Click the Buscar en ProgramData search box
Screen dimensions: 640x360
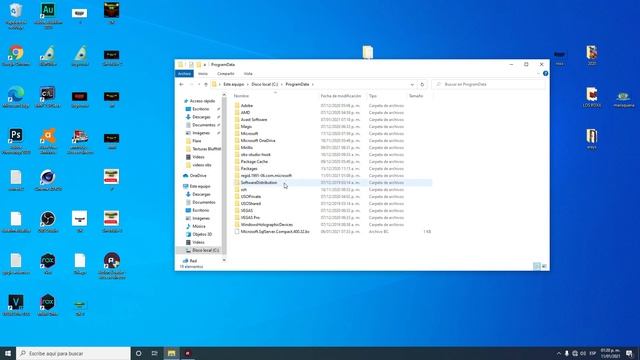(x=488, y=84)
